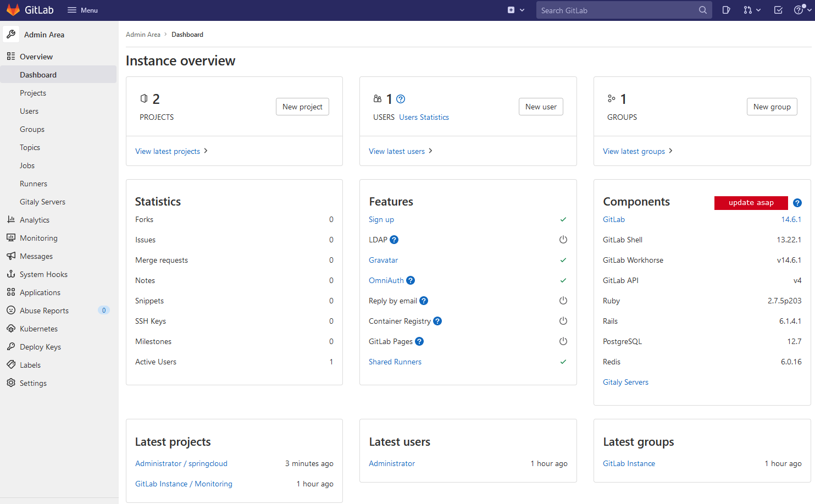The height and width of the screenshot is (504, 815).
Task: Click the Container Registry help icon
Action: click(437, 321)
